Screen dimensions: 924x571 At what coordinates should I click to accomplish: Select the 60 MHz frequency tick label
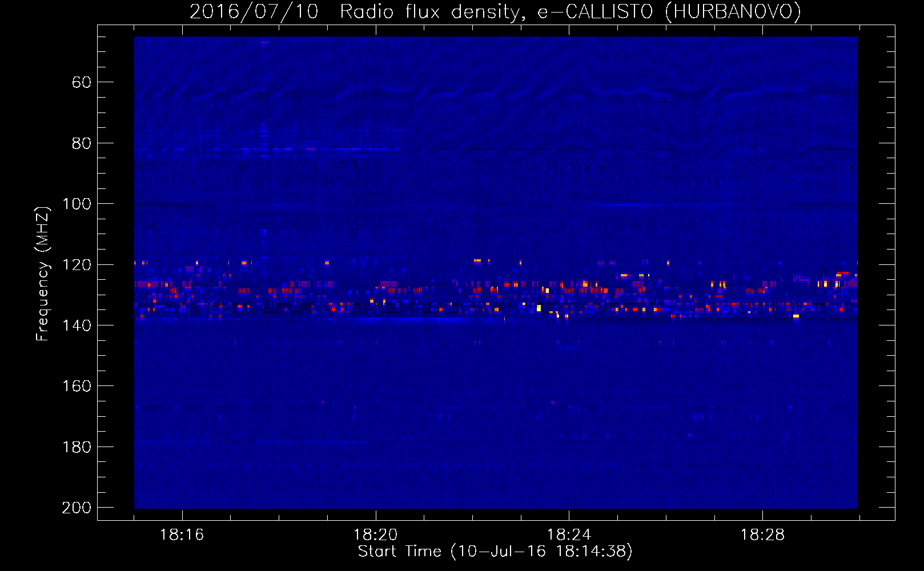click(x=81, y=83)
